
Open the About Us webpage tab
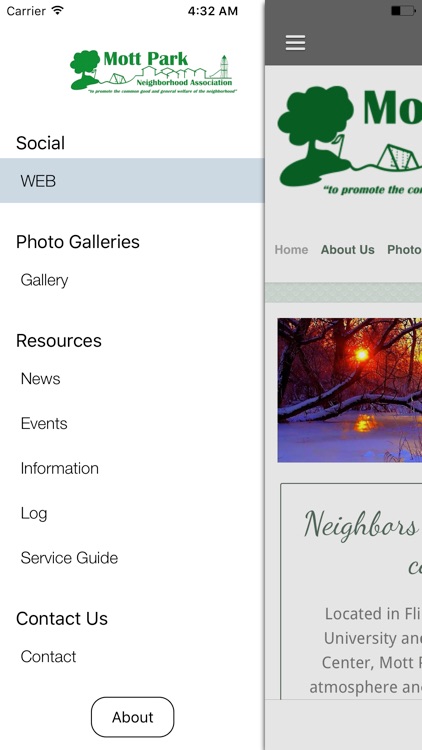tap(347, 250)
